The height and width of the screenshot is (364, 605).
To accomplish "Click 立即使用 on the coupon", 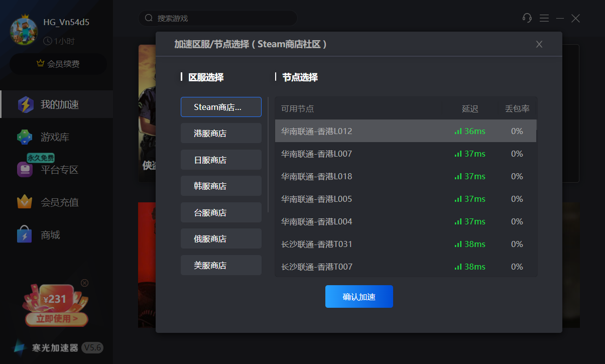I will point(57,318).
